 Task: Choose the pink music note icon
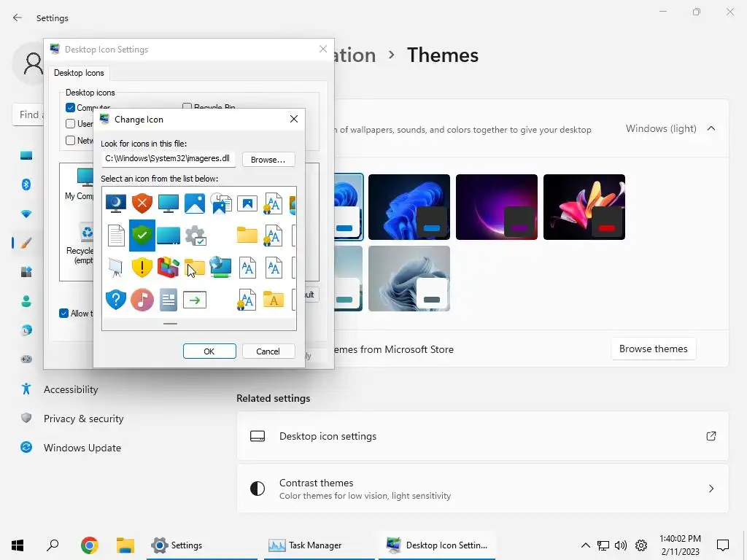coord(142,300)
